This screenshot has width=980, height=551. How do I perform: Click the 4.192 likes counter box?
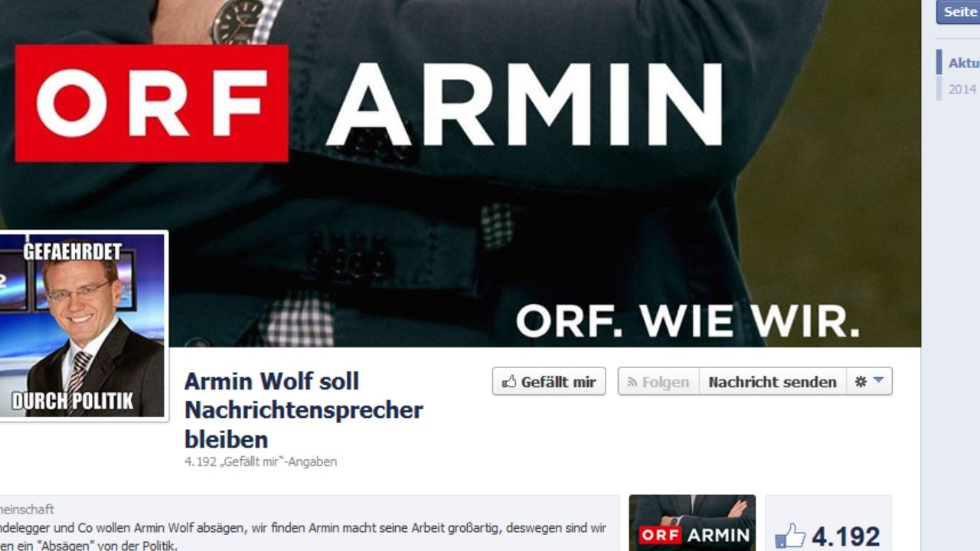pyautogui.click(x=828, y=523)
